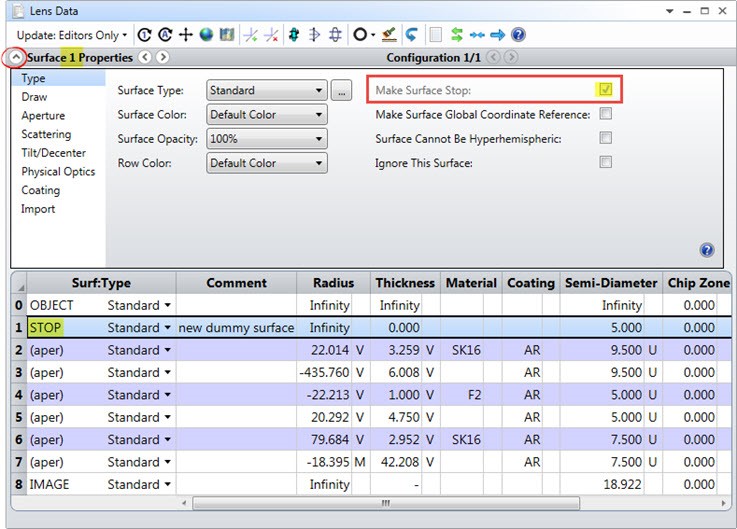Click the Update (1) circular arrow icon
Image resolution: width=737 pixels, height=529 pixels.
[x=144, y=35]
